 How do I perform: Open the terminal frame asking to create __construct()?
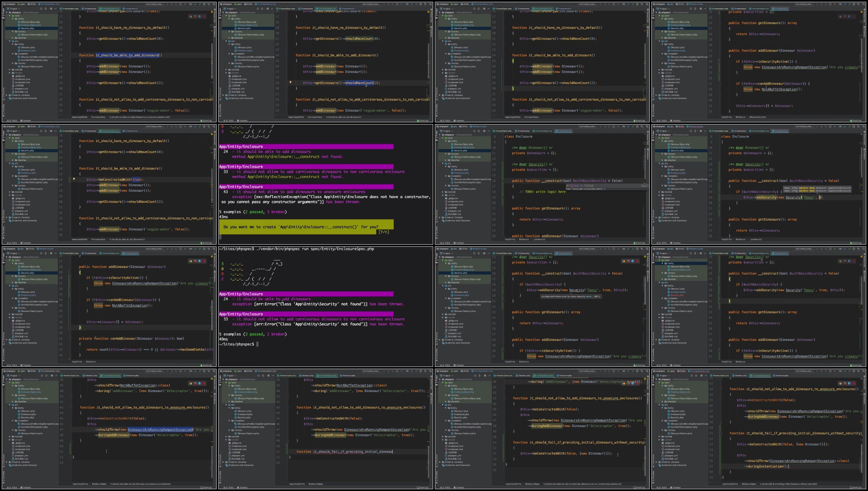[326, 184]
